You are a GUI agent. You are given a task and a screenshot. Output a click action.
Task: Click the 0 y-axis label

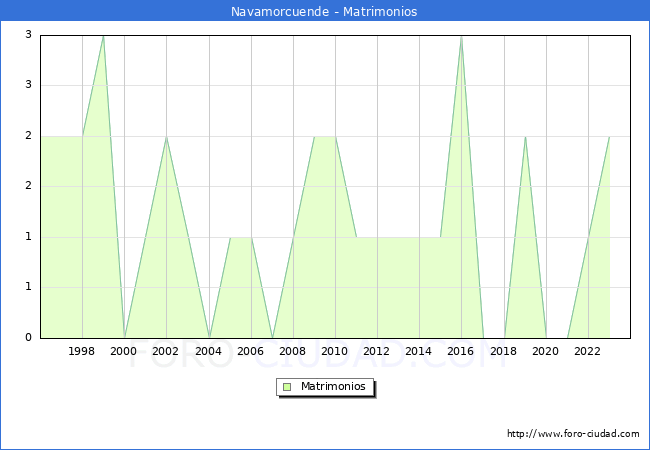point(28,337)
